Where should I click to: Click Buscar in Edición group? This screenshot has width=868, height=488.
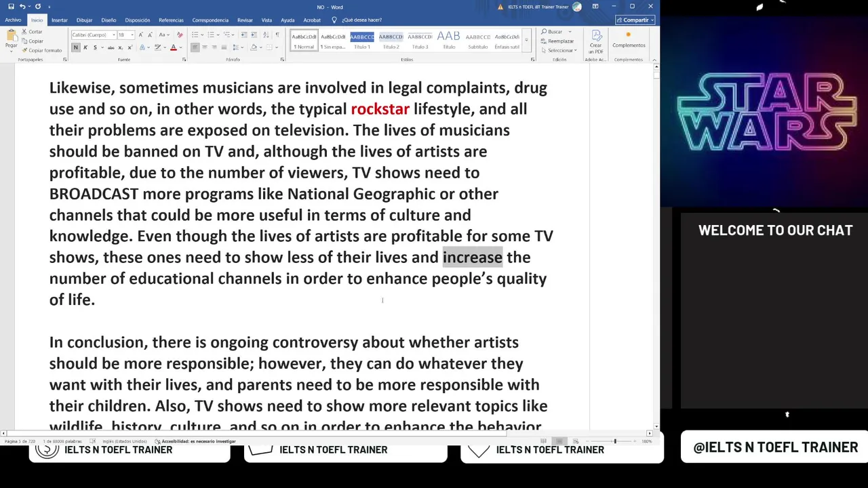[552, 32]
